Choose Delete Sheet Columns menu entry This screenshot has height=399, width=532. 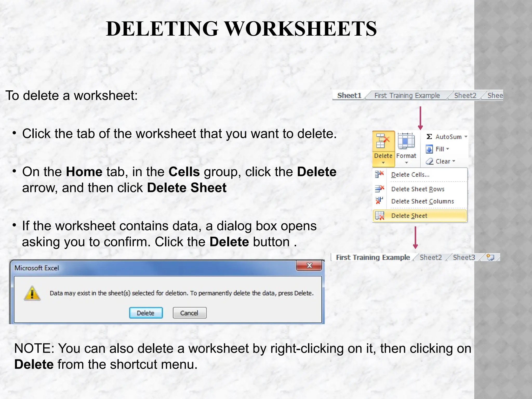point(420,201)
